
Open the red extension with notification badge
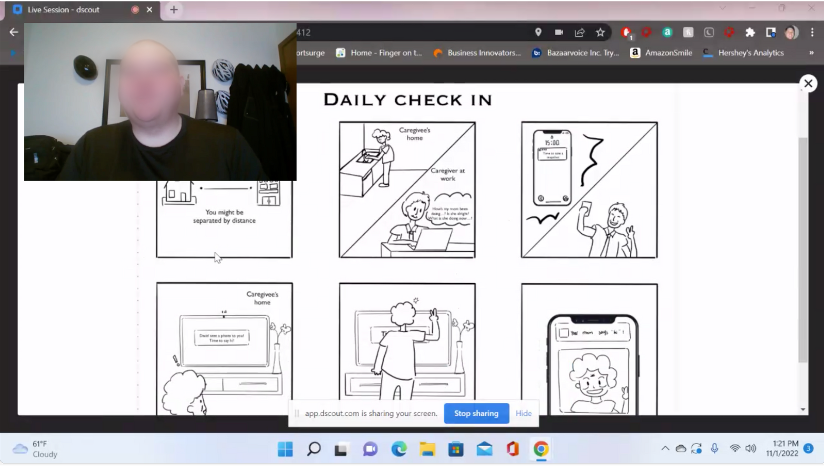(x=626, y=33)
